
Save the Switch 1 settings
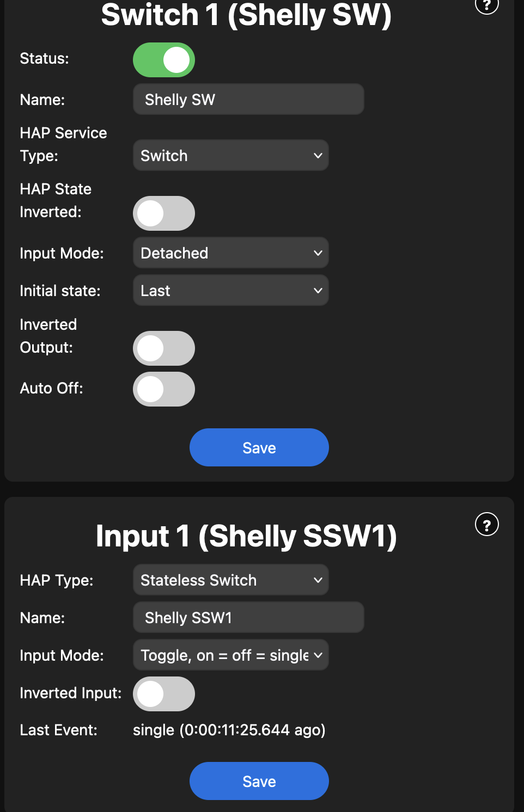coord(259,447)
